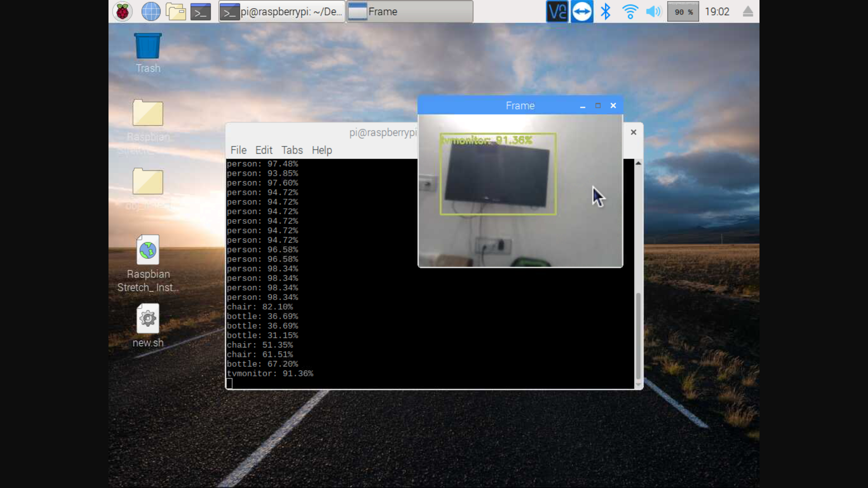Launch Terminal from the panel launcher
This screenshot has height=488, width=868.
[200, 12]
